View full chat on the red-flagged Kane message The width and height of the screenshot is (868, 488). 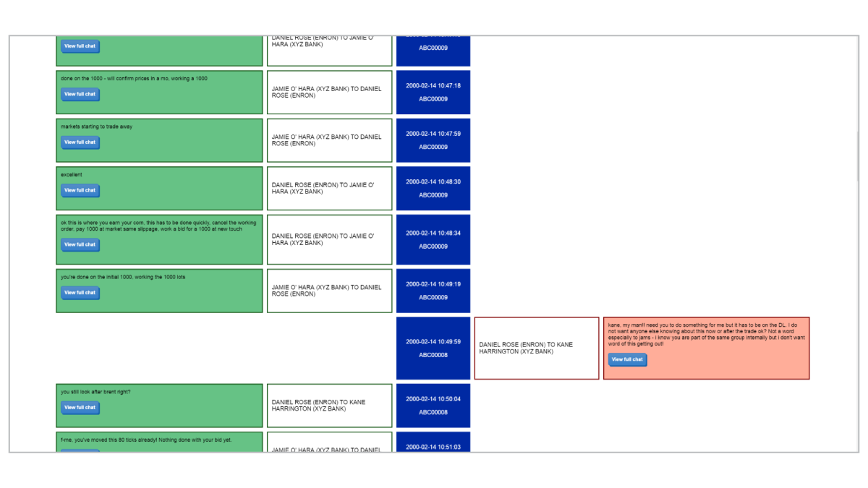[627, 359]
